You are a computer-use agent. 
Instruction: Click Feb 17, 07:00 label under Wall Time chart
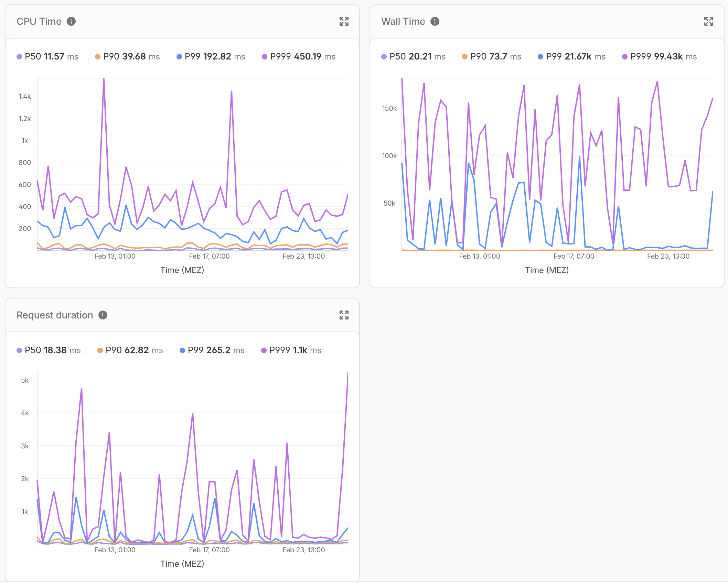point(574,256)
